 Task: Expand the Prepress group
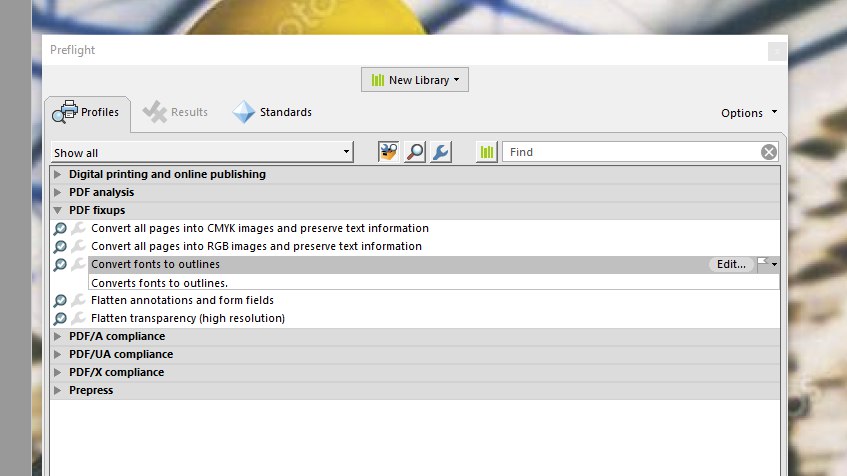[x=57, y=390]
